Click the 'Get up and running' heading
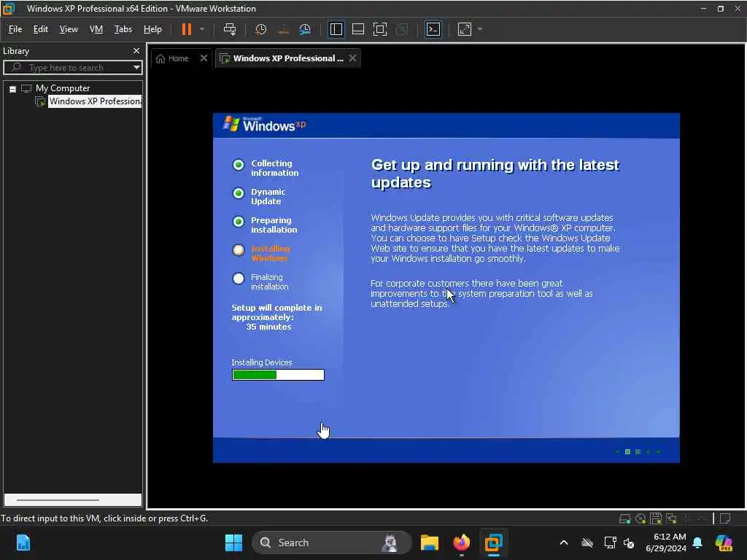 pos(495,174)
